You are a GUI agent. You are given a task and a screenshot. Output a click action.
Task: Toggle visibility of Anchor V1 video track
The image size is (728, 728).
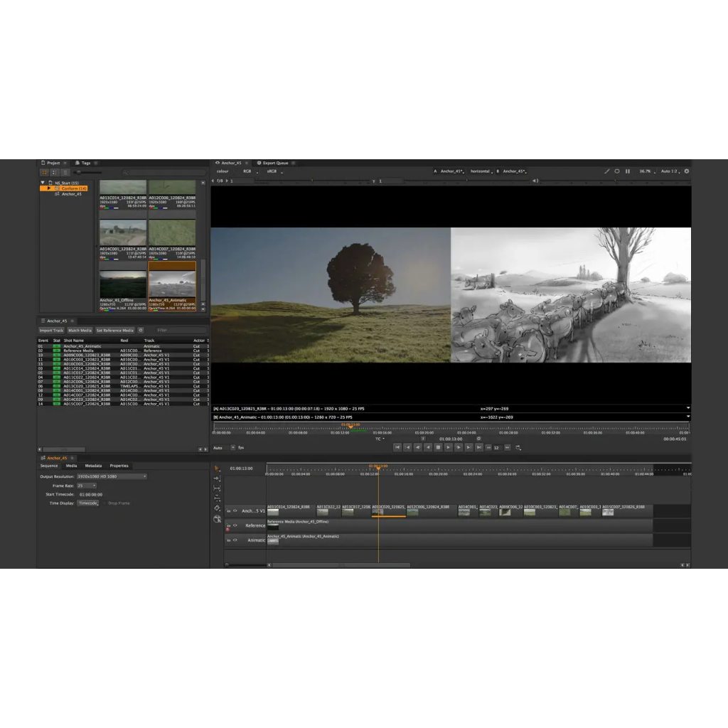[x=235, y=510]
